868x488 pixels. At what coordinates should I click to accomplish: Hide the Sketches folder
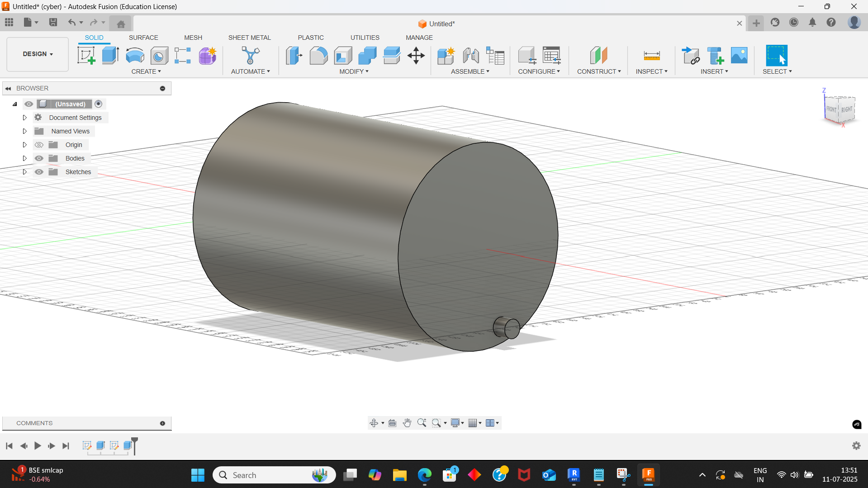[39, 172]
